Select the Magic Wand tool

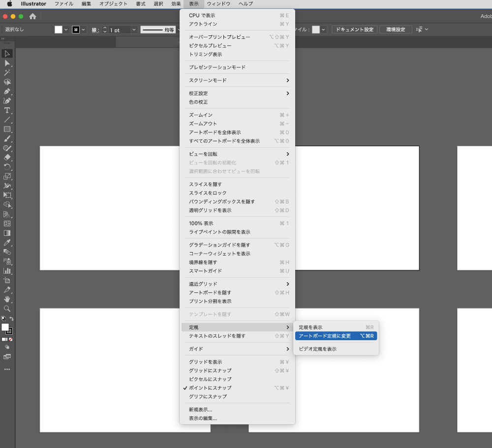click(x=7, y=73)
